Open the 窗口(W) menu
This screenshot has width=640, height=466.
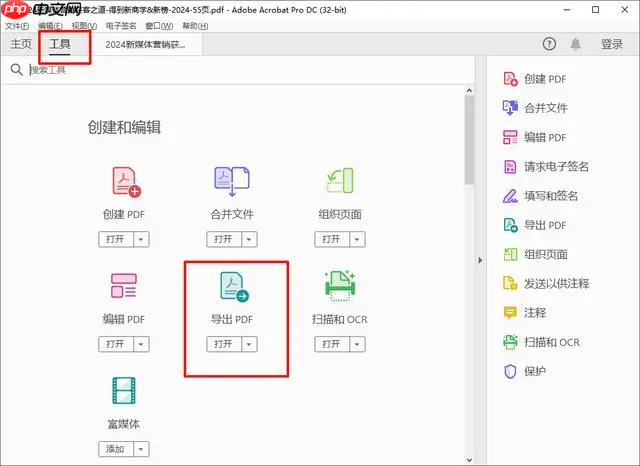coord(159,26)
